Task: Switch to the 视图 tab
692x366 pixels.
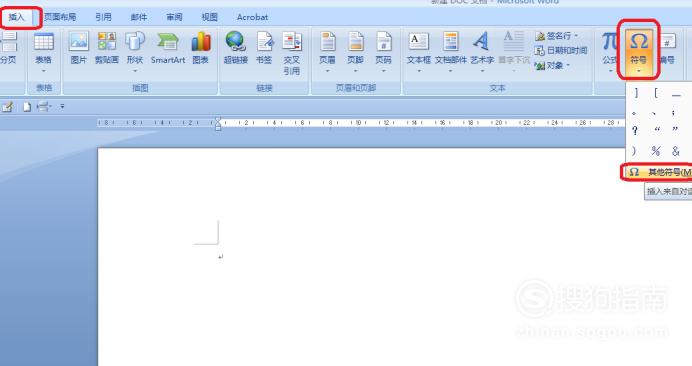Action: pyautogui.click(x=210, y=17)
